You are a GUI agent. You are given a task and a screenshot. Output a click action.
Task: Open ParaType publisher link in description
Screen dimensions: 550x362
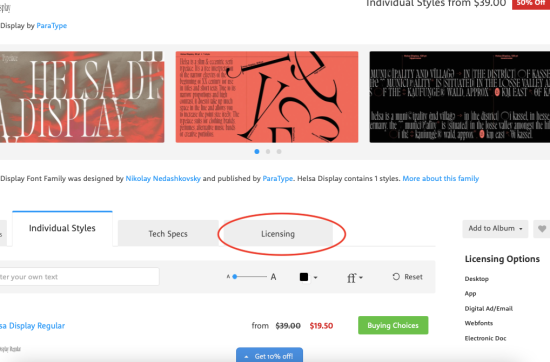(277, 179)
